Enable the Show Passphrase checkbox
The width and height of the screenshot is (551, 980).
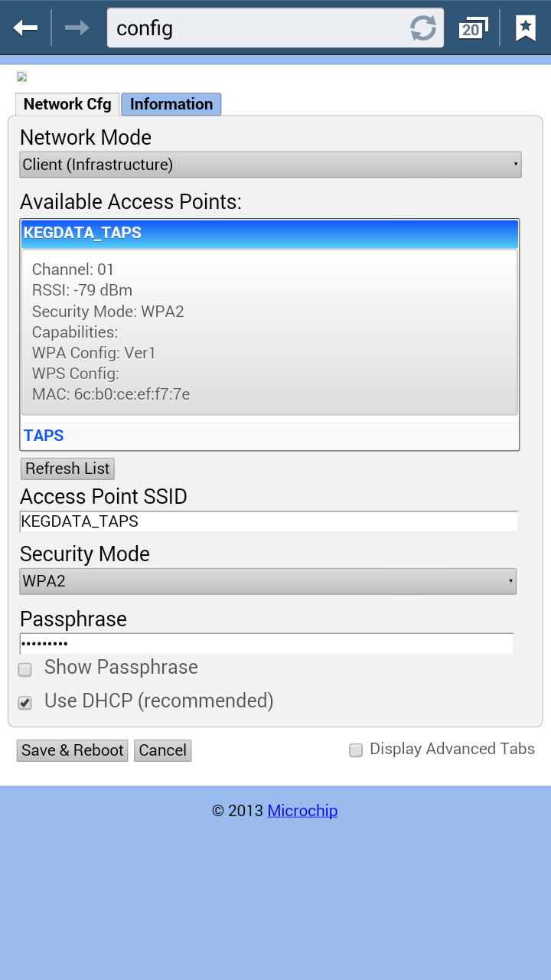(x=25, y=670)
